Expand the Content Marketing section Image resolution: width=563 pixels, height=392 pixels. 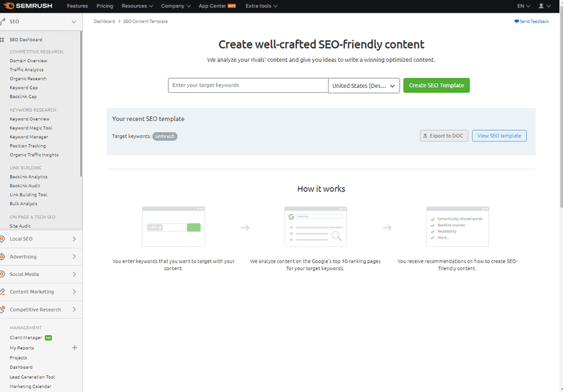(75, 292)
